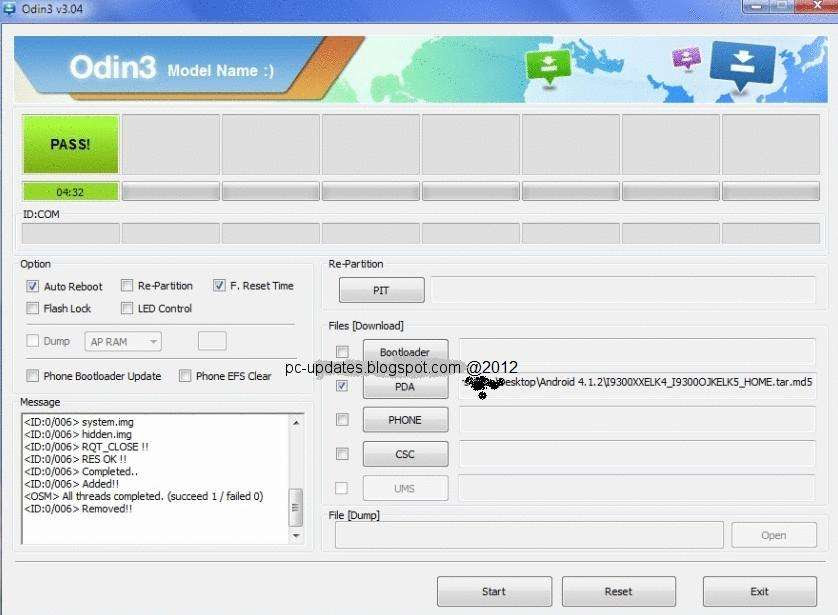Click Open in File Dump section

774,535
